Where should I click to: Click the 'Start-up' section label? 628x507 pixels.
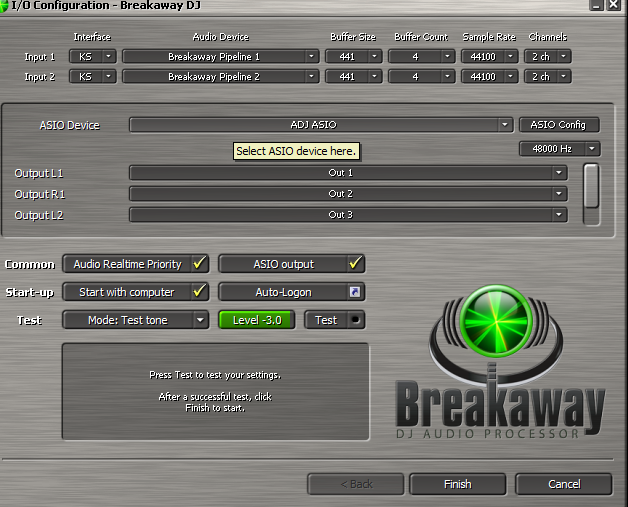tap(30, 292)
